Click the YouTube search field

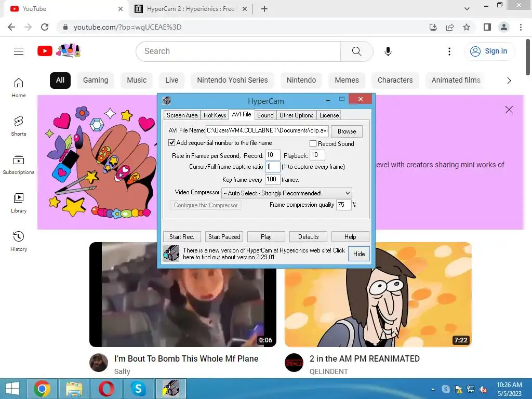[x=238, y=51]
